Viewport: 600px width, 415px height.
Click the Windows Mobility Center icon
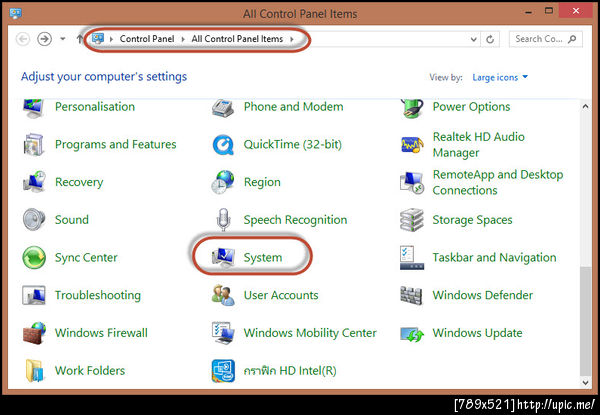click(223, 333)
